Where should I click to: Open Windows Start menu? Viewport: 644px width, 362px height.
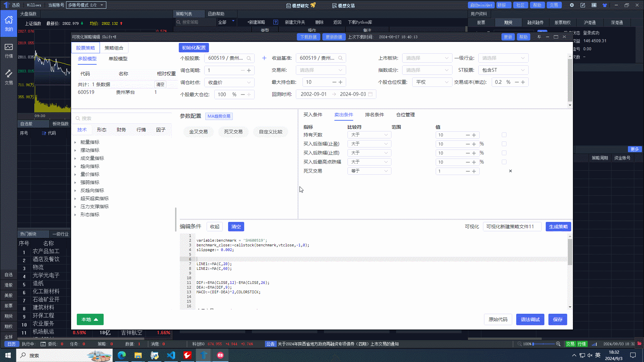(x=8, y=355)
